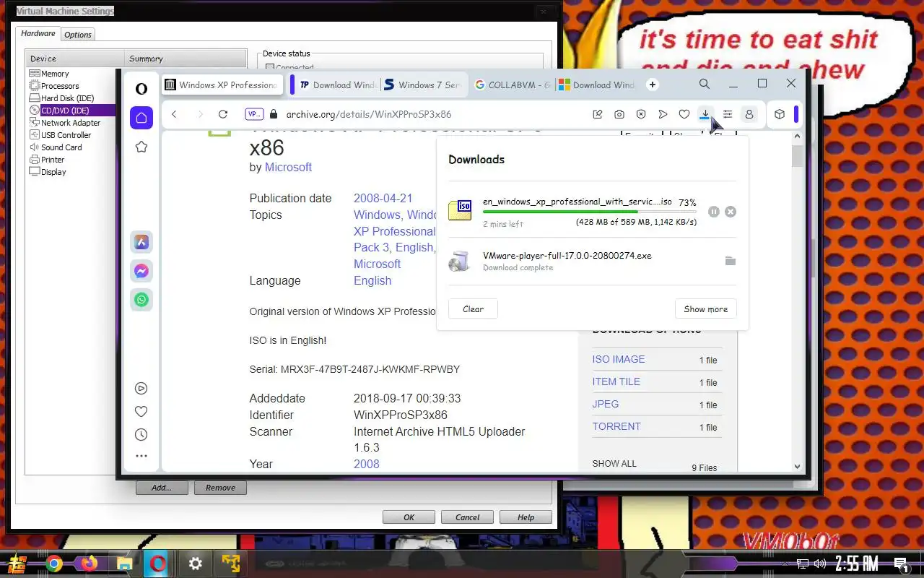The image size is (924, 578).
Task: Click the share page icon in address bar
Action: pos(598,114)
